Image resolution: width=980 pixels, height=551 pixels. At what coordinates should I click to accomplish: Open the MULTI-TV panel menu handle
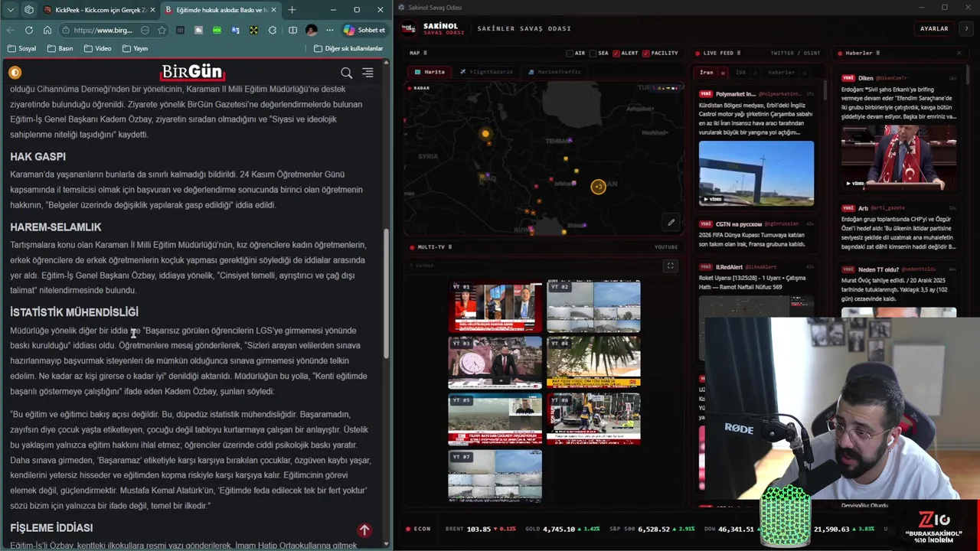pyautogui.click(x=449, y=247)
